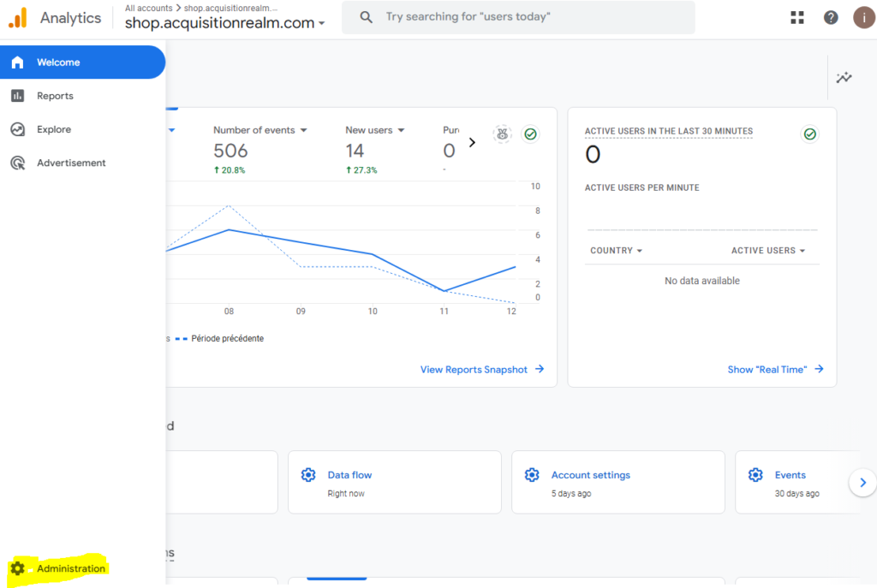Expand the Number of events metric dropdown
The height and width of the screenshot is (588, 877).
pyautogui.click(x=304, y=130)
